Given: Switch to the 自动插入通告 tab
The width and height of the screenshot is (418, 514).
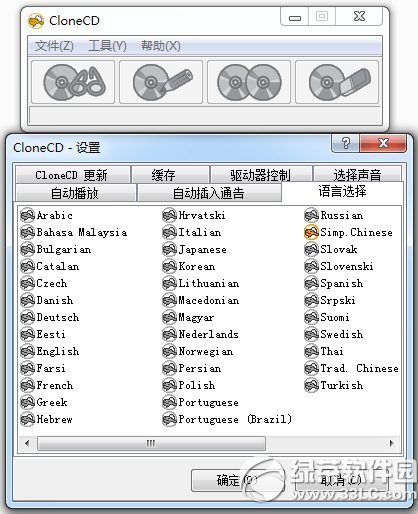Looking at the screenshot, I should pyautogui.click(x=209, y=193).
